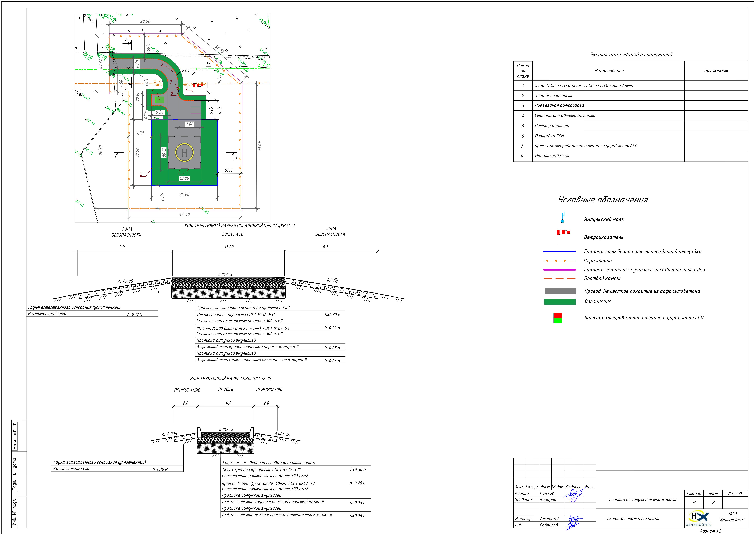This screenshot has width=756, height=535.
Task: Click the Helipoints company logo in the title block
Action: (699, 518)
